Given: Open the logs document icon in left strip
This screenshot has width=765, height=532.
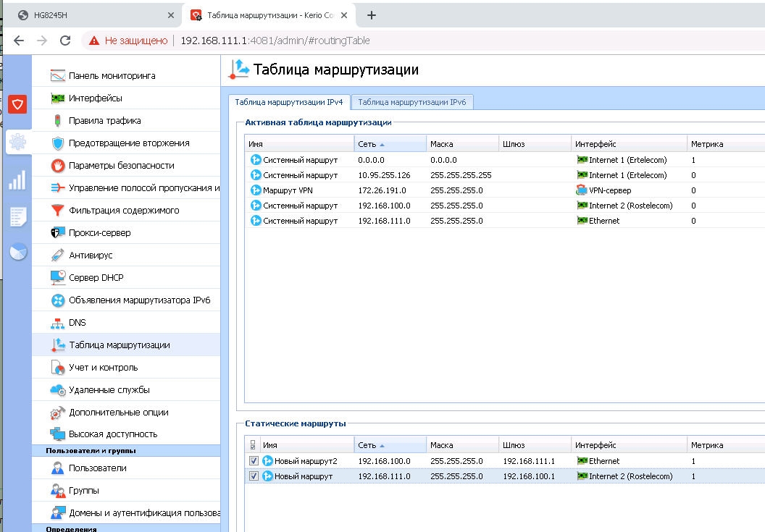Looking at the screenshot, I should tap(17, 216).
